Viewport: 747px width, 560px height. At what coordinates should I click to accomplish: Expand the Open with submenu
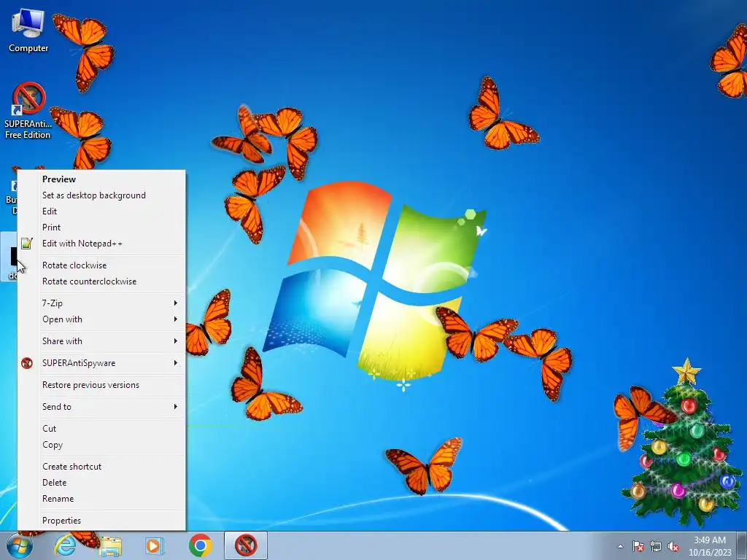point(101,319)
